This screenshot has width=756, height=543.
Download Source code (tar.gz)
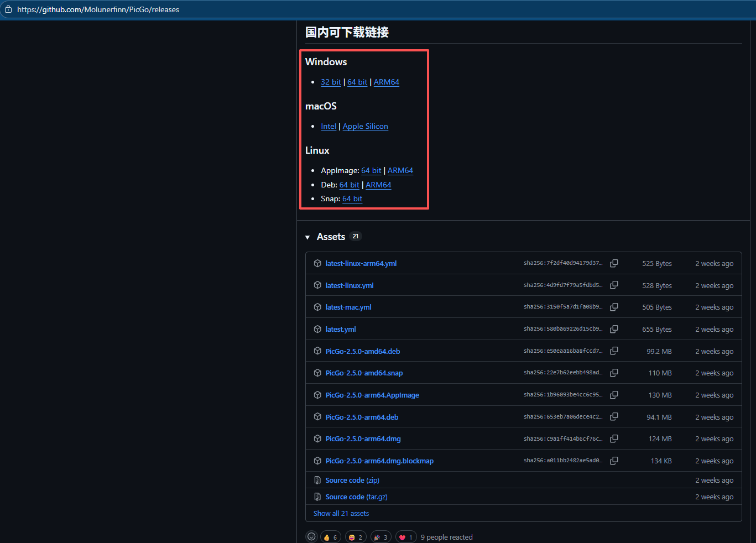click(x=357, y=497)
